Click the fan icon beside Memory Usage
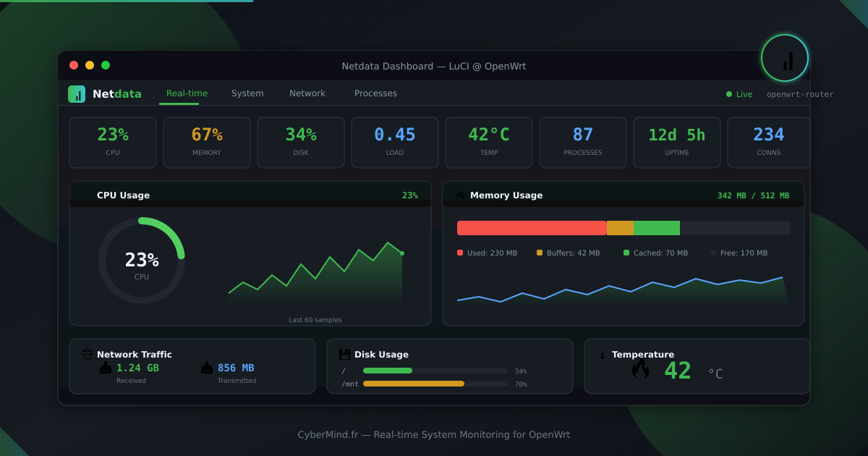The height and width of the screenshot is (456, 868). click(460, 195)
